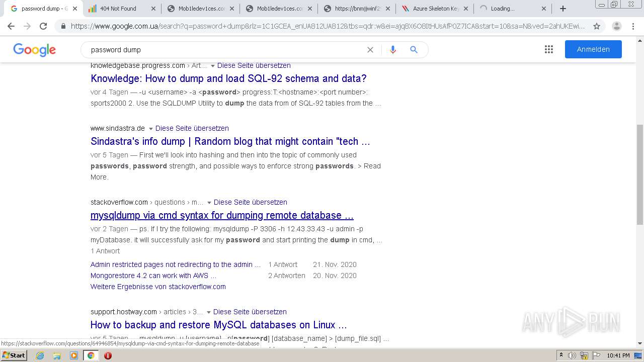Open dropdown next to support.hostway.com
Image resolution: width=644 pixels, height=362 pixels.
(209, 312)
